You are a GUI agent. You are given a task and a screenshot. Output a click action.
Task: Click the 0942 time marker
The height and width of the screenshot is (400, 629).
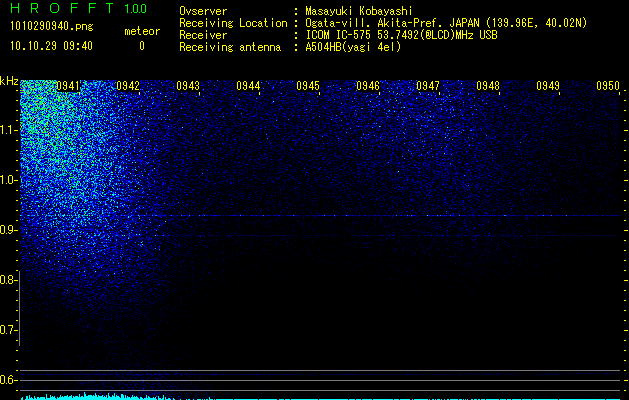tap(128, 86)
